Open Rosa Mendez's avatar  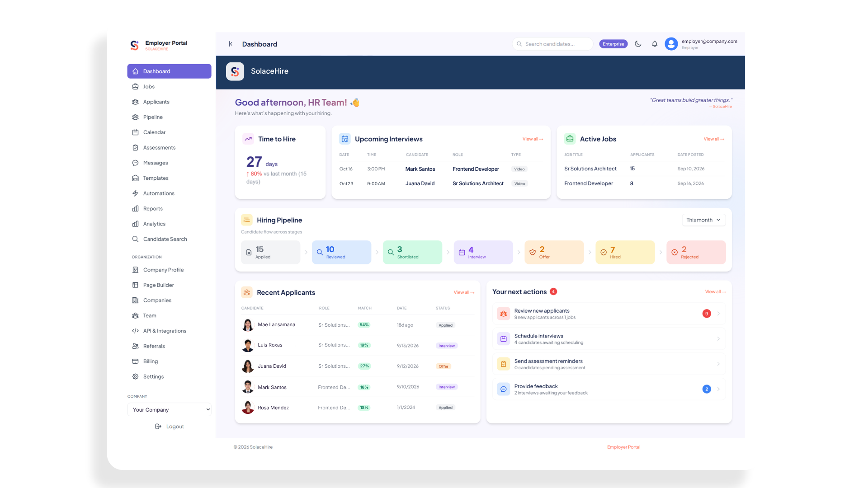[x=248, y=408]
